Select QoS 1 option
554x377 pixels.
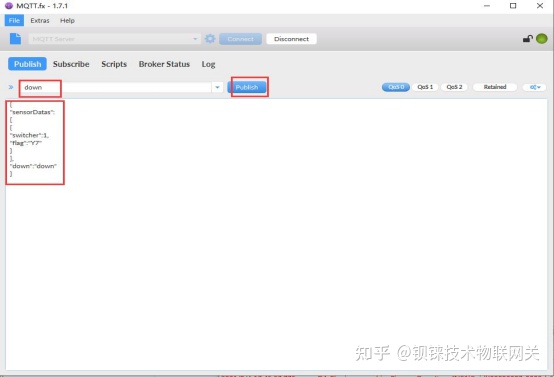pos(425,87)
